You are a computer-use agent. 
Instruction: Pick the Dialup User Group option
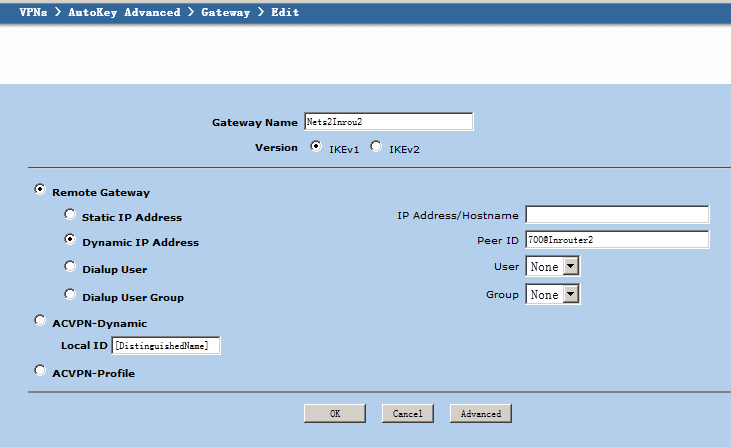click(70, 294)
